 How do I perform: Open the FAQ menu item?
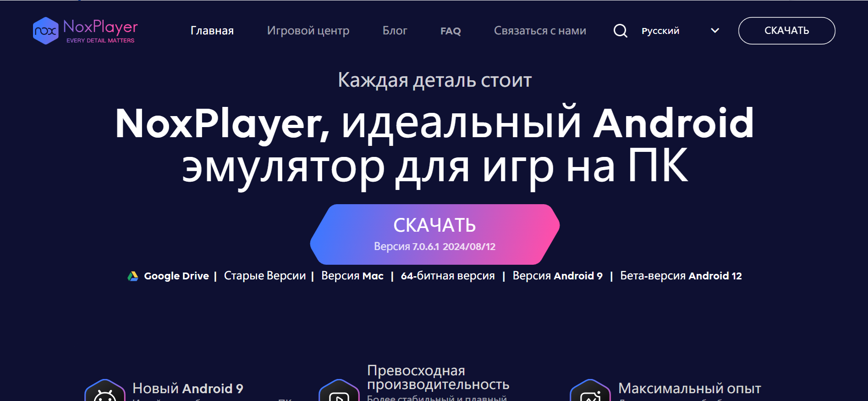click(x=450, y=31)
